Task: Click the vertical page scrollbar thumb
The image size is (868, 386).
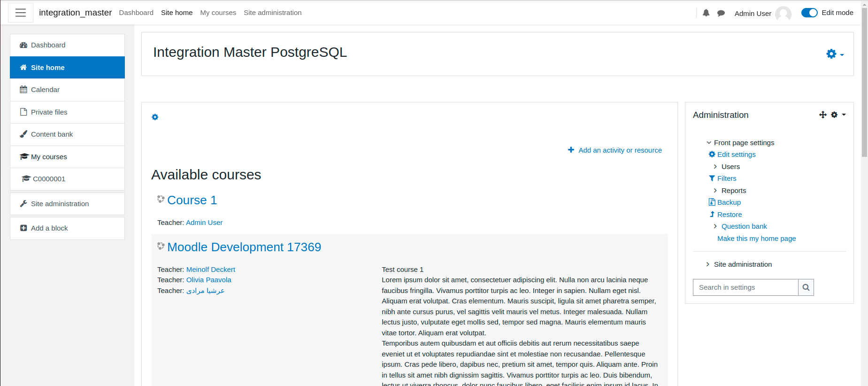Action: pos(864,80)
